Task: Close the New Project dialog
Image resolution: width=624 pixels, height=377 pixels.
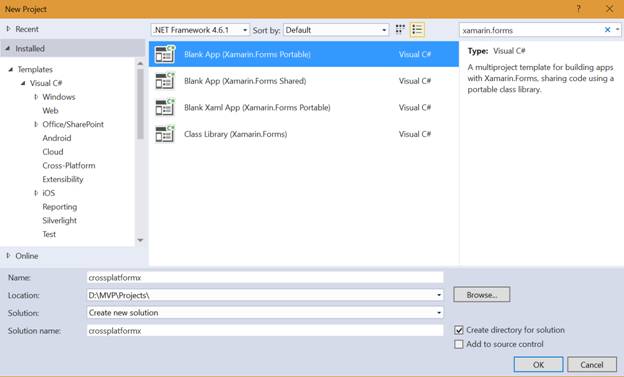Action: coord(609,9)
